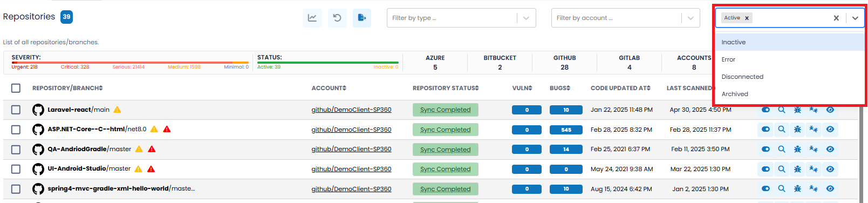Click Sync Completed status for QA-AndriodGradle
This screenshot has height=203, width=868.
tap(445, 150)
